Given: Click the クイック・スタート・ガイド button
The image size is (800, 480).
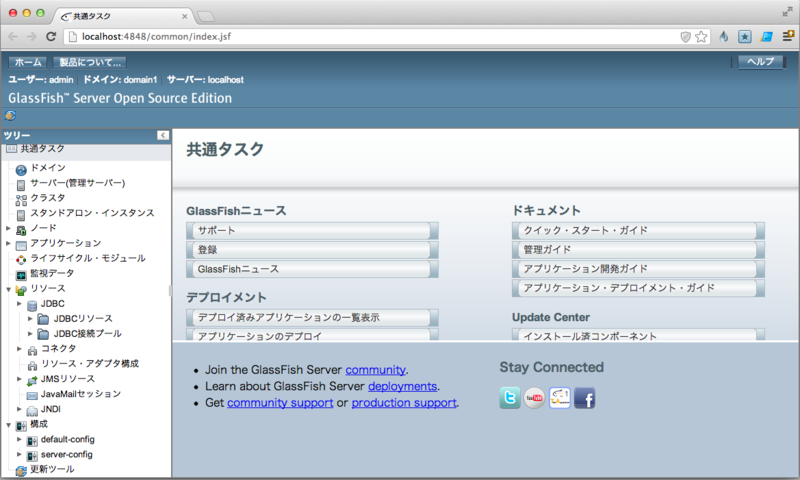Looking at the screenshot, I should [638, 231].
